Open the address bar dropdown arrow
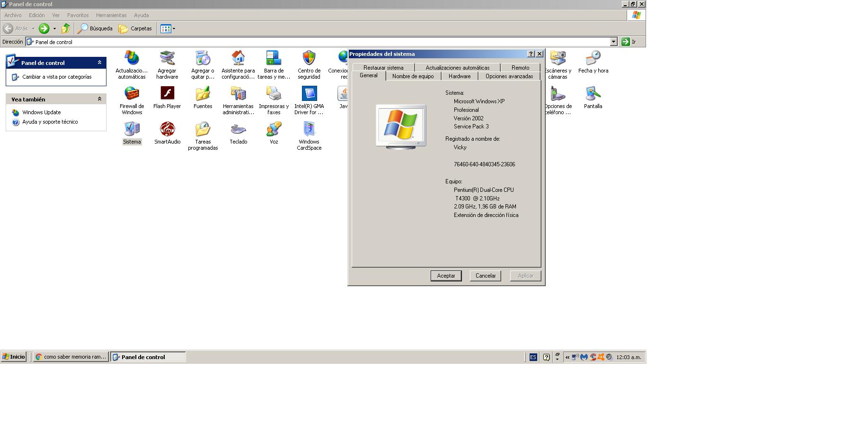This screenshot has width=868, height=424. point(613,42)
